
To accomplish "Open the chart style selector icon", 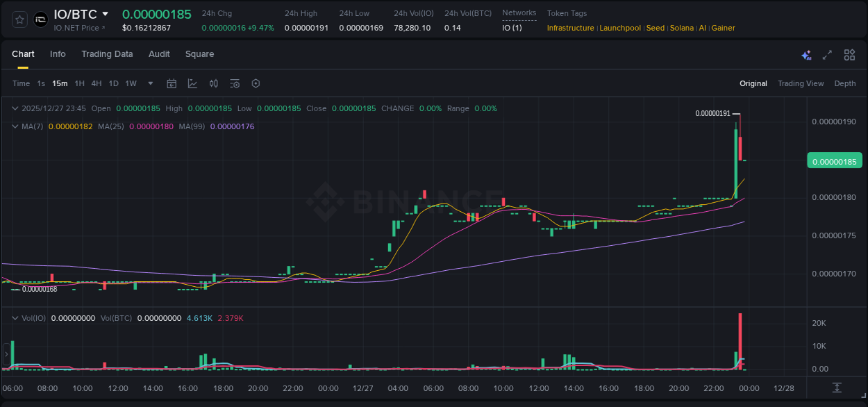I will [x=192, y=83].
